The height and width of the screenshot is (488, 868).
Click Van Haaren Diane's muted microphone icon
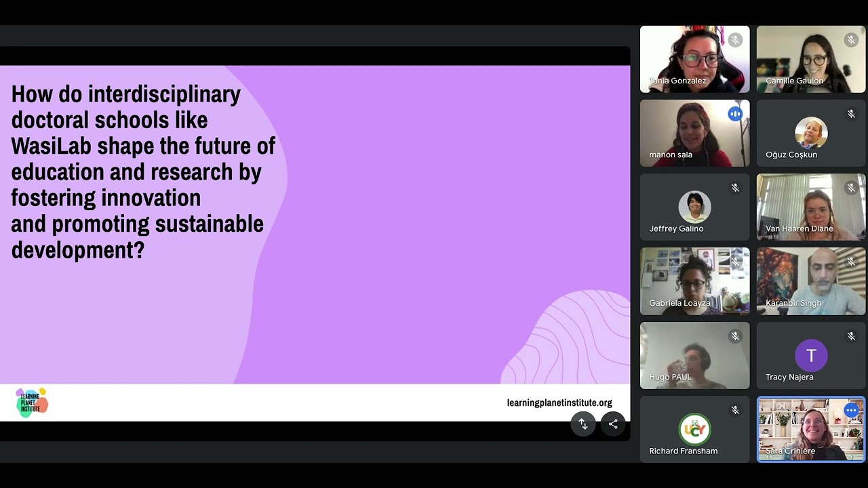click(x=851, y=188)
